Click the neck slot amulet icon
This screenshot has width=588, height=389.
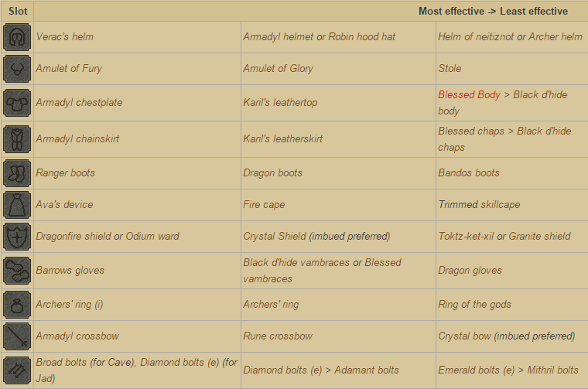pos(17,69)
